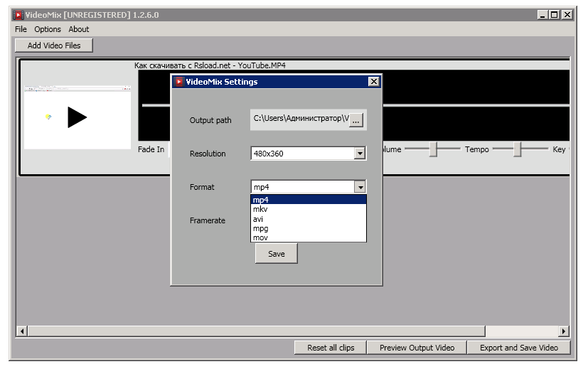This screenshot has height=369, width=588.
Task: Click the Volume slider handle
Action: 433,149
